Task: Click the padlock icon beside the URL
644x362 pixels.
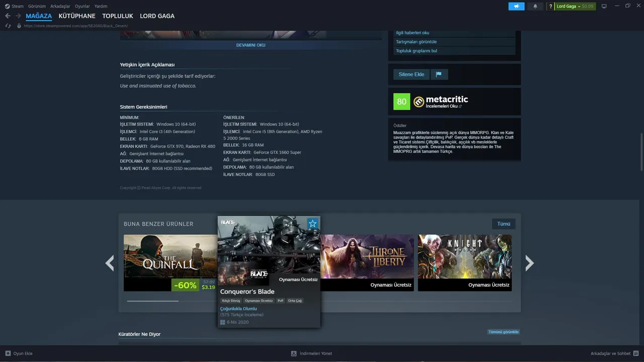Action: click(19, 26)
